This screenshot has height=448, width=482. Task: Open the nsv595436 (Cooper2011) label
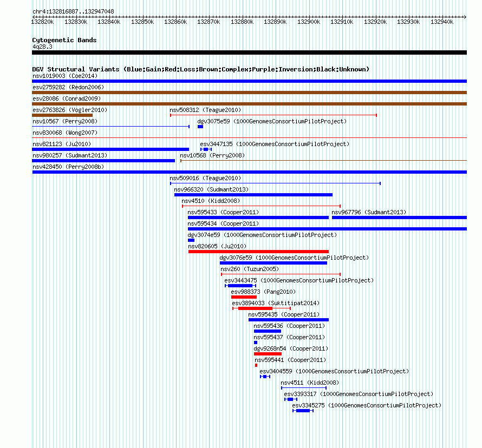pos(289,326)
